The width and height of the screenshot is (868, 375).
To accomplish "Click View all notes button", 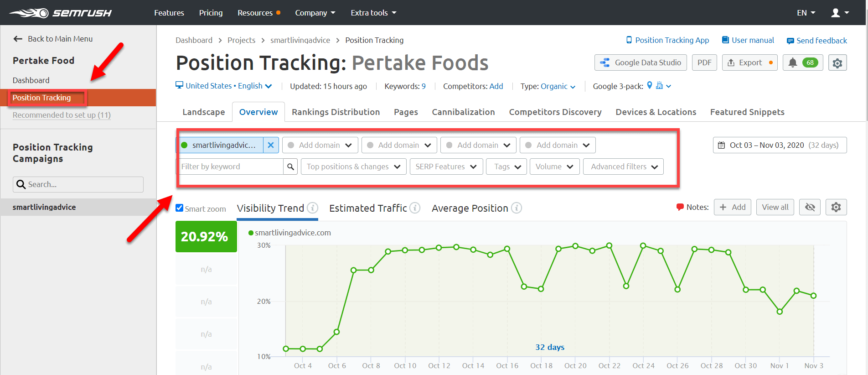I will [x=775, y=207].
